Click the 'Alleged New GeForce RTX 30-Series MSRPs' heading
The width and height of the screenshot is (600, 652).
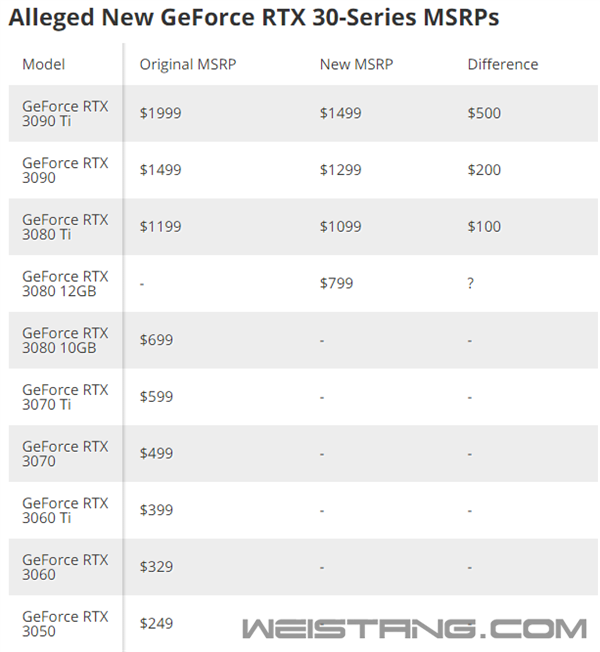pyautogui.click(x=254, y=18)
